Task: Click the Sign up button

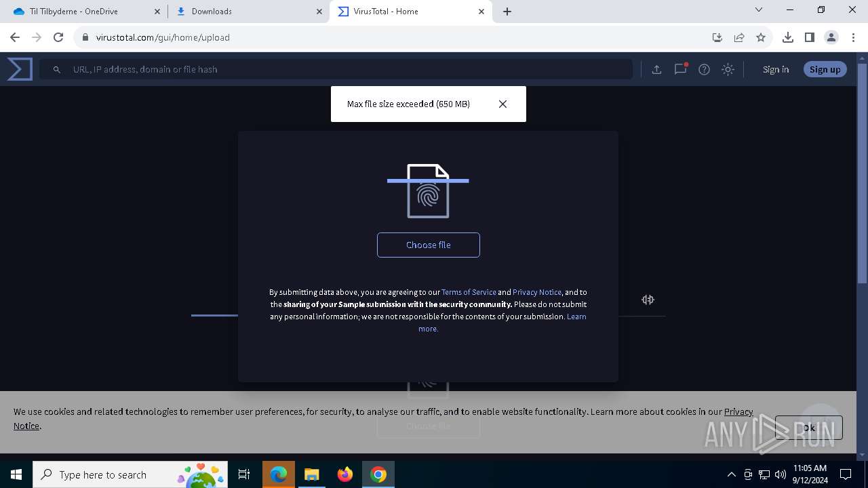Action: (825, 69)
